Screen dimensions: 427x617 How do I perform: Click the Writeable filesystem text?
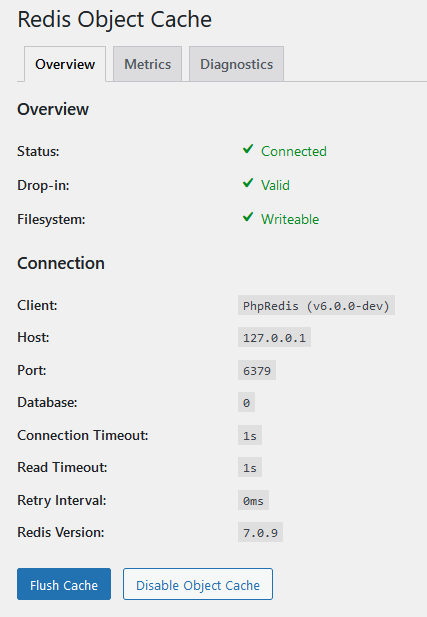tap(290, 219)
